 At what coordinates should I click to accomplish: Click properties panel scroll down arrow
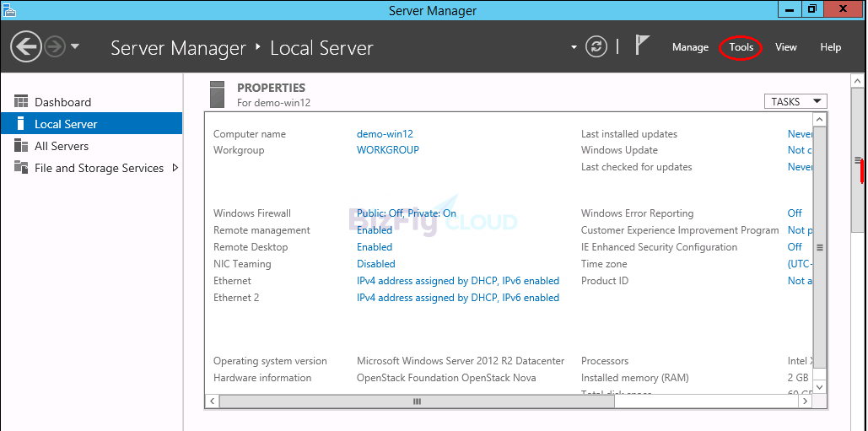coord(820,387)
